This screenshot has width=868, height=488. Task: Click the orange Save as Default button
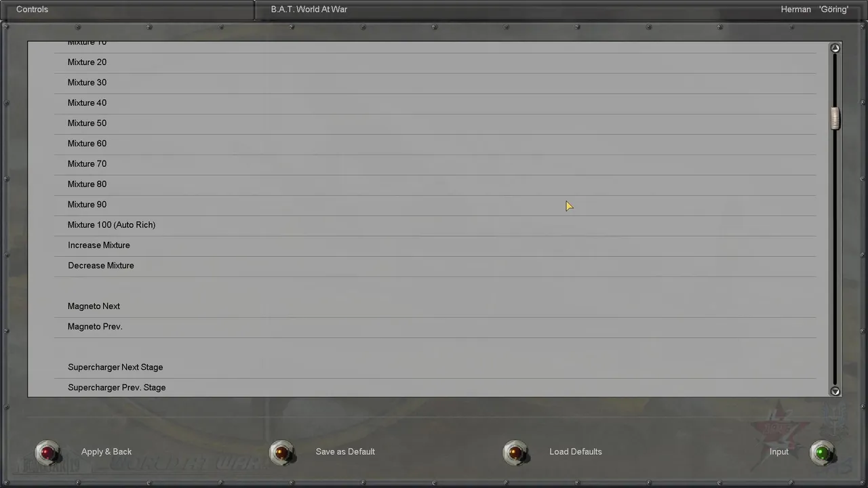pos(281,452)
